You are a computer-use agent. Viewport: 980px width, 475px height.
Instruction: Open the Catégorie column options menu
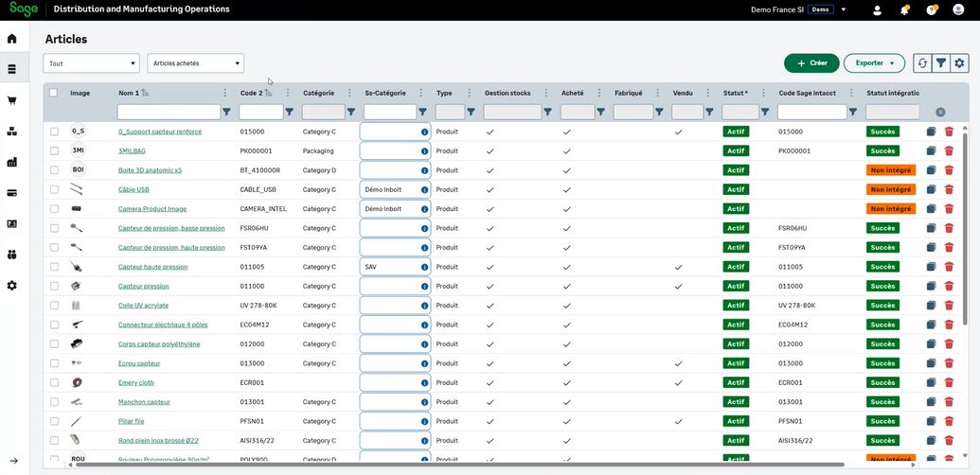(350, 93)
